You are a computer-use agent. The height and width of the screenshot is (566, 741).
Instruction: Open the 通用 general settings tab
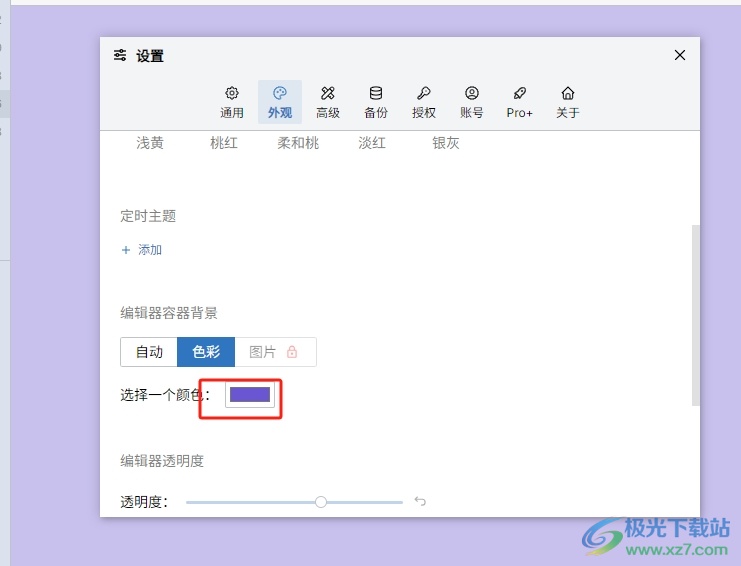(232, 102)
